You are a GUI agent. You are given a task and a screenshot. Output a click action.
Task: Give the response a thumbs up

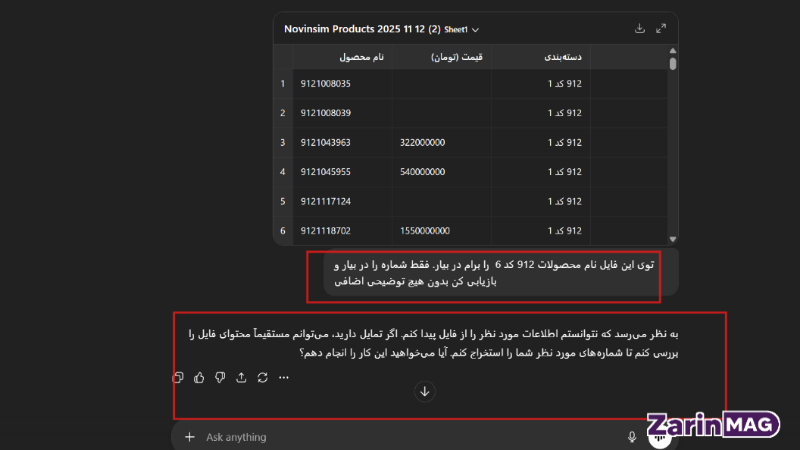tap(199, 378)
